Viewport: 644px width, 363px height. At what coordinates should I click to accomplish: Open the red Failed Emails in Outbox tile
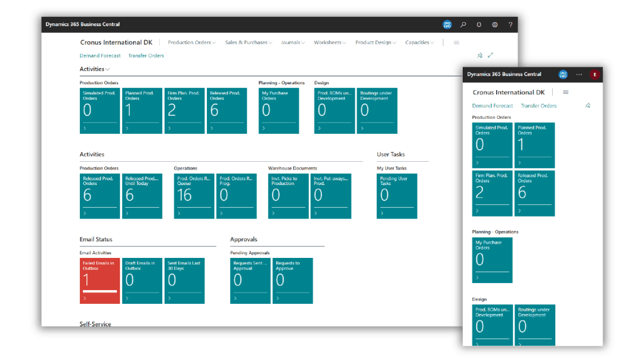(100, 281)
